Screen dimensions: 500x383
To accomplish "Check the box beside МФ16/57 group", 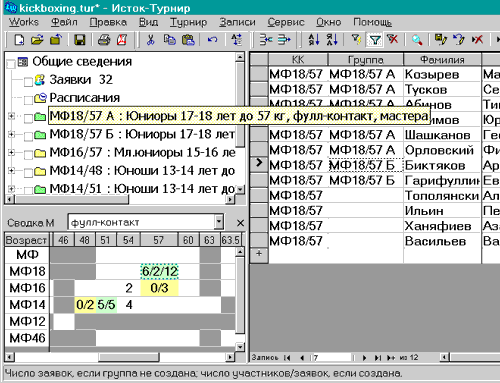I will (x=28, y=154).
